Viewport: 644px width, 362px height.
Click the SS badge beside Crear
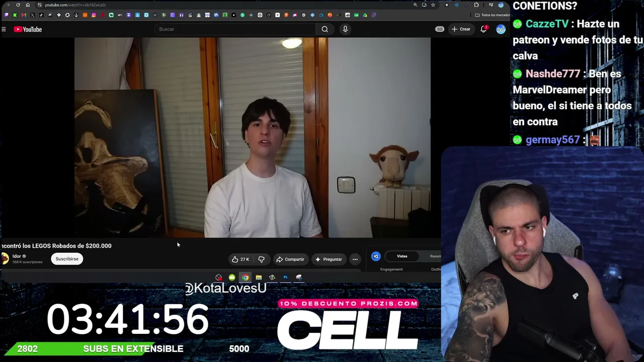point(440,29)
